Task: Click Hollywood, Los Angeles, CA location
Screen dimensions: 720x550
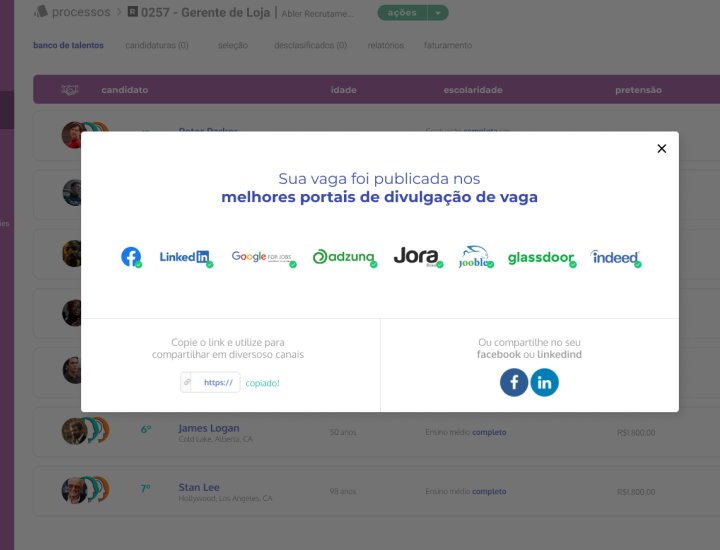Action: click(x=225, y=499)
